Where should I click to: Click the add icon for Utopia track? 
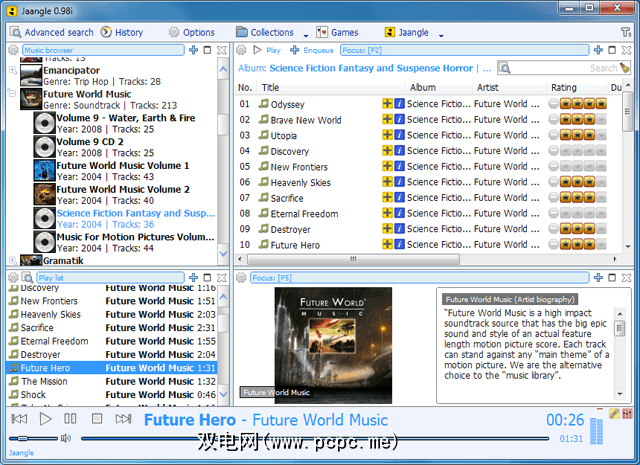pos(387,135)
